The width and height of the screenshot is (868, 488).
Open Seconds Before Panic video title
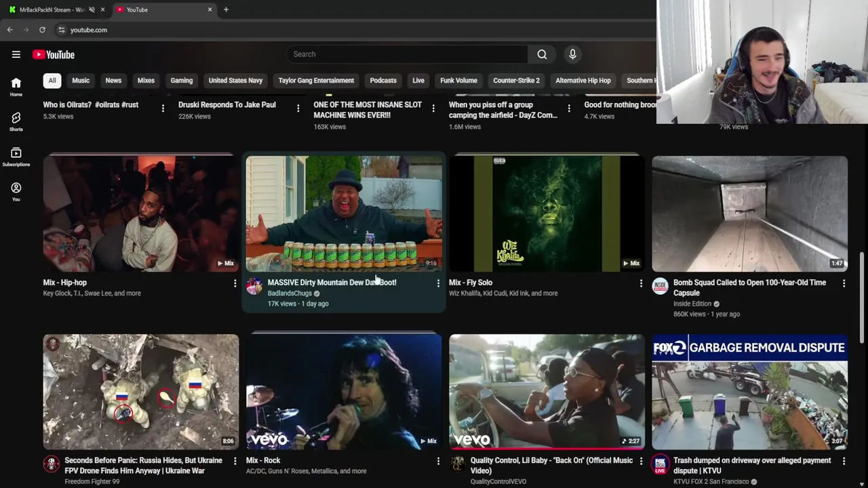[143, 466]
